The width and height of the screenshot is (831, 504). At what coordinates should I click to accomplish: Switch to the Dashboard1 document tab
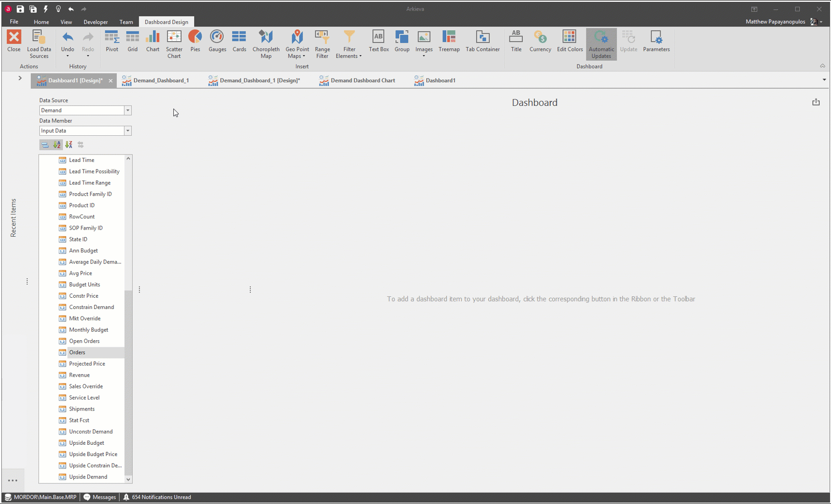coord(435,80)
